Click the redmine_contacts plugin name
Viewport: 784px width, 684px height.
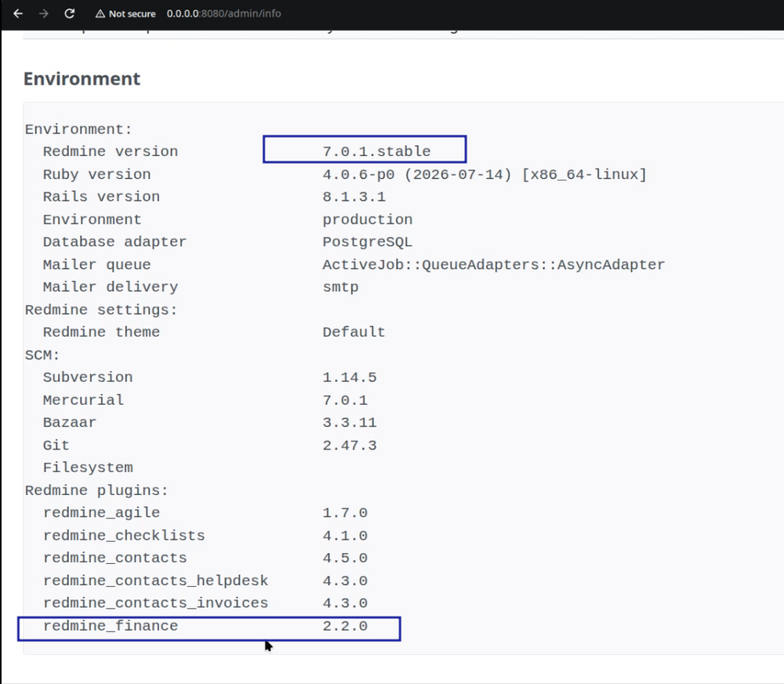(x=115, y=558)
